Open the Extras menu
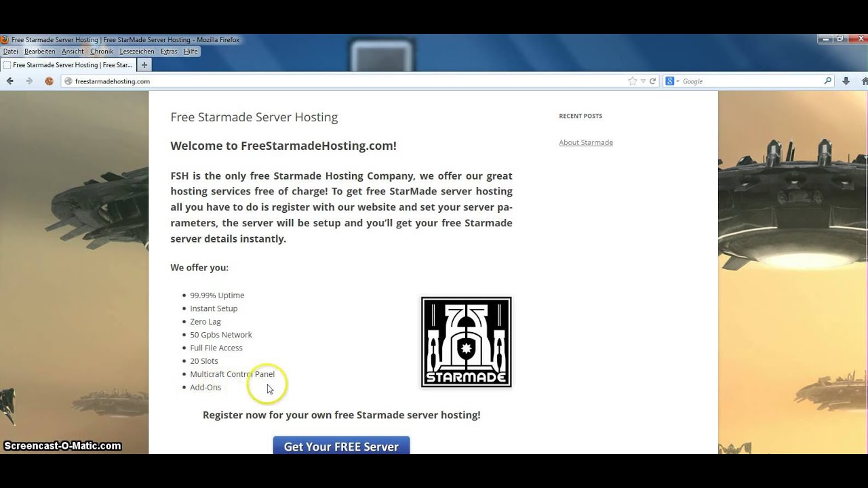This screenshot has height=488, width=868. (x=169, y=52)
